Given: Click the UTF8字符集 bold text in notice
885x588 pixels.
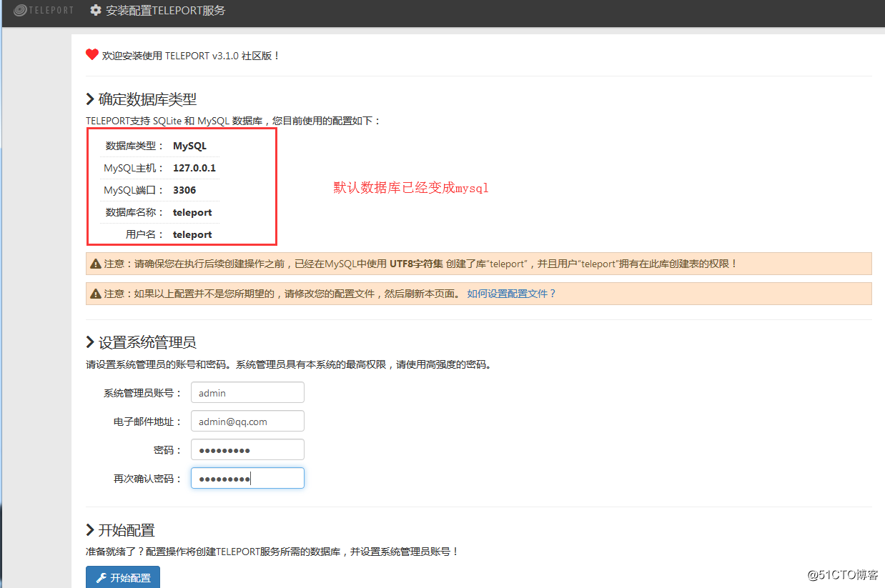Looking at the screenshot, I should coord(416,264).
